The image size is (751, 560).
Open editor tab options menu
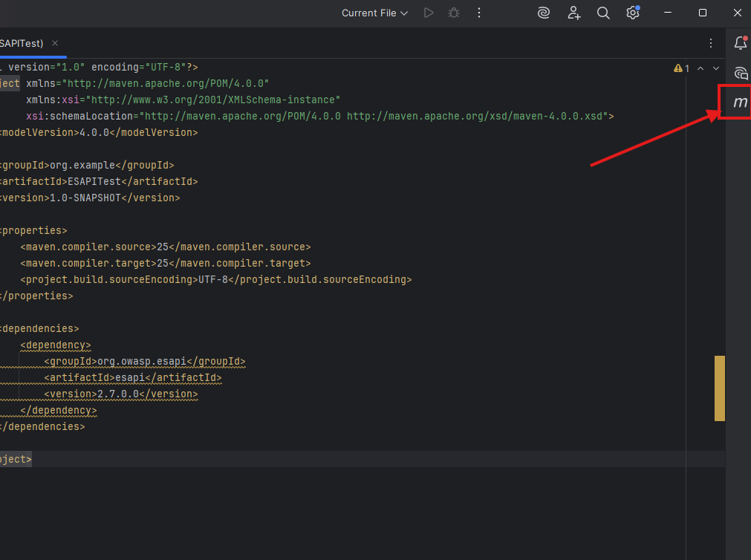tap(711, 43)
